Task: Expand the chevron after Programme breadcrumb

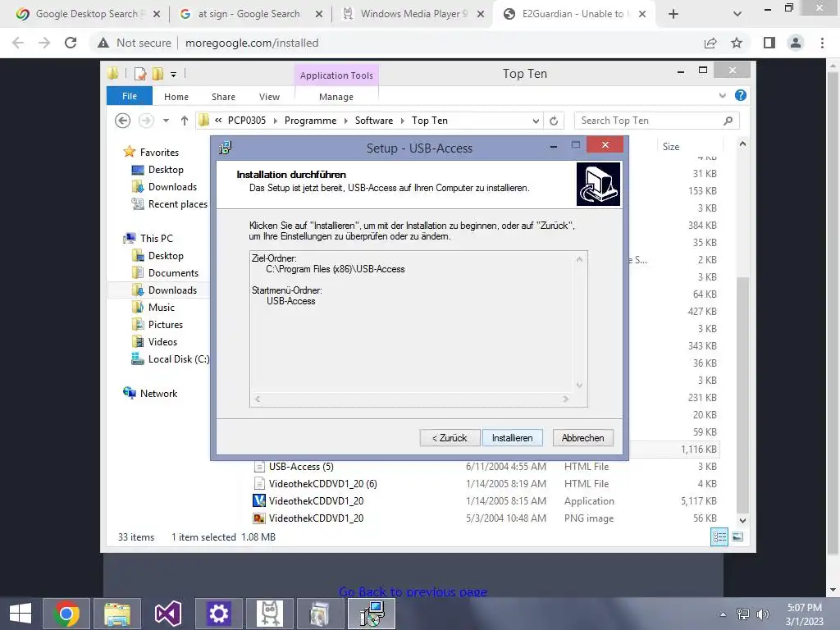Action: [346, 121]
